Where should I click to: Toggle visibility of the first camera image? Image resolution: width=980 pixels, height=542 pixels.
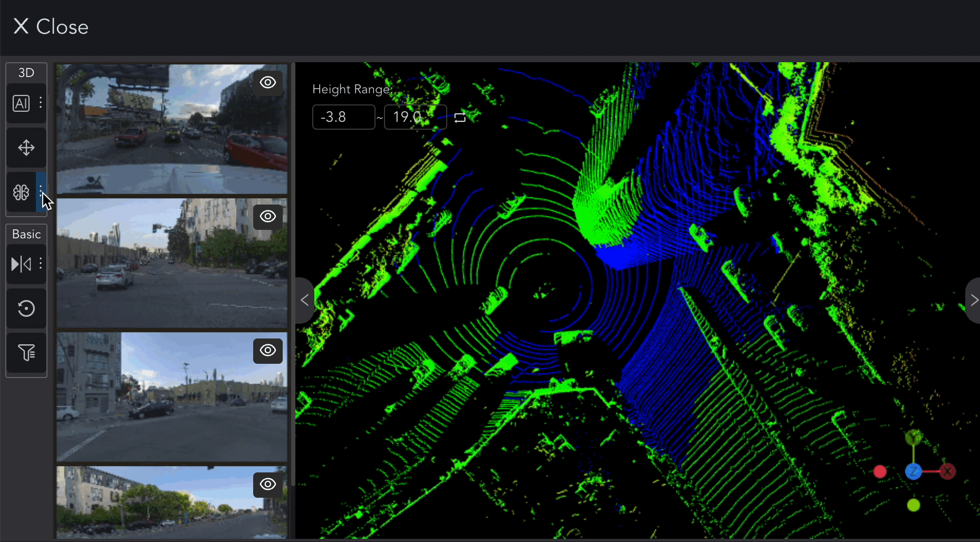(268, 83)
